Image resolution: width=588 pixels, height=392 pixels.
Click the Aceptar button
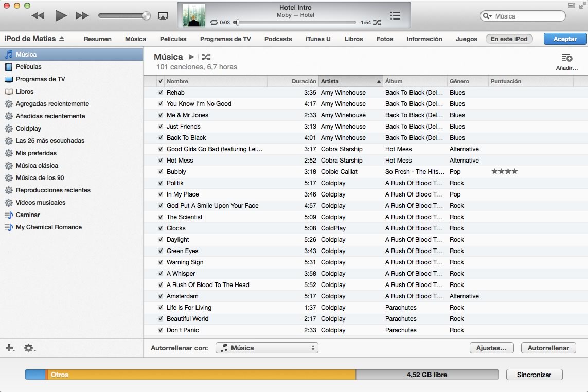pos(565,39)
